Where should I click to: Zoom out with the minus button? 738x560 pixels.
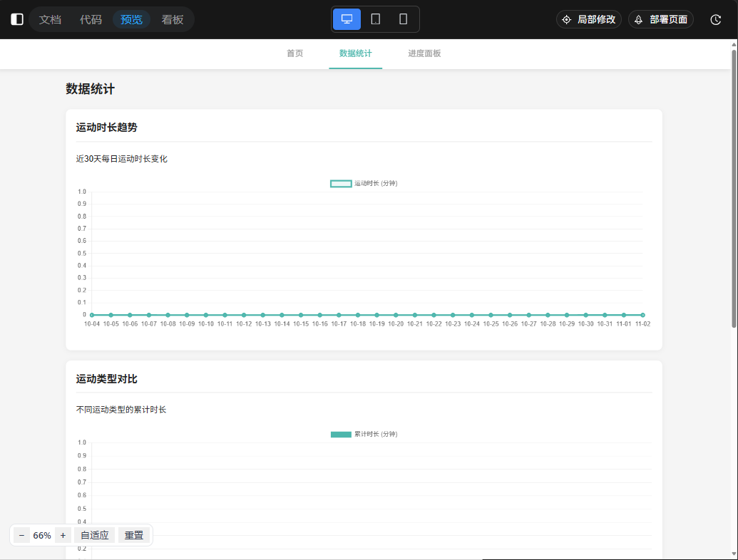tap(21, 535)
